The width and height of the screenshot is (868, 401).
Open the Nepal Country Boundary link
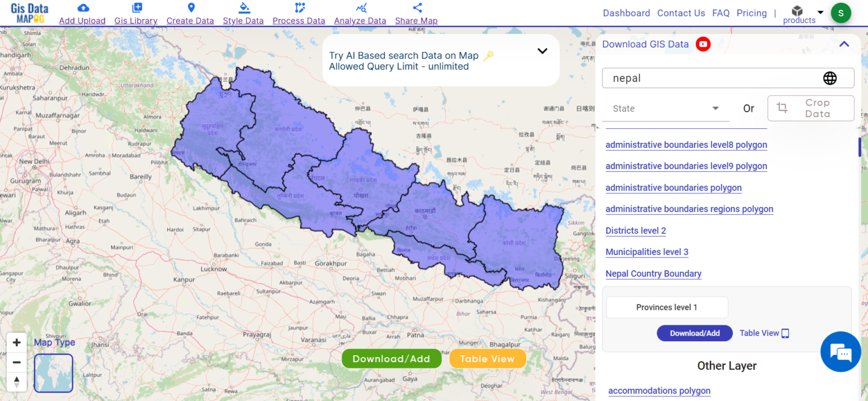click(653, 274)
